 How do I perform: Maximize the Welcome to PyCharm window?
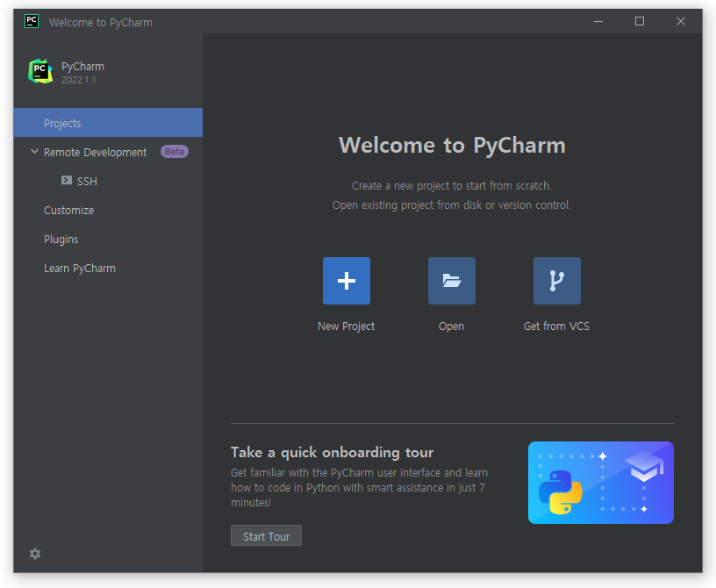pyautogui.click(x=640, y=21)
